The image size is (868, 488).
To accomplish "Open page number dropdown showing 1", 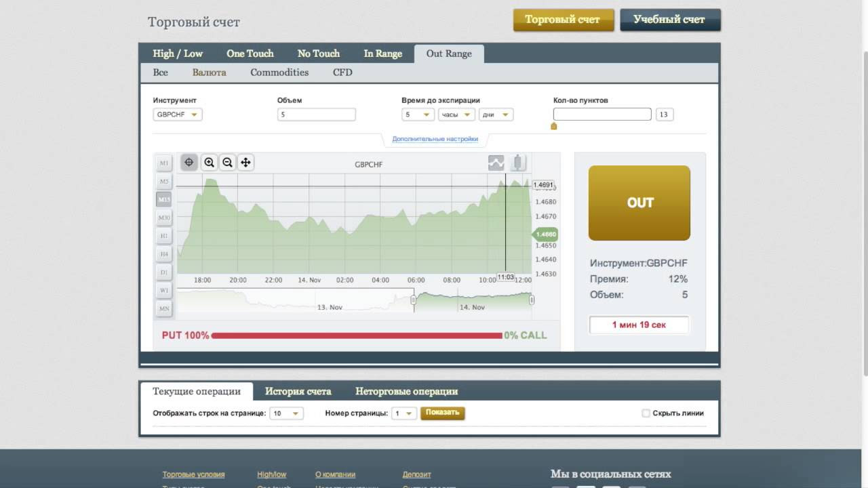I will coord(404,413).
